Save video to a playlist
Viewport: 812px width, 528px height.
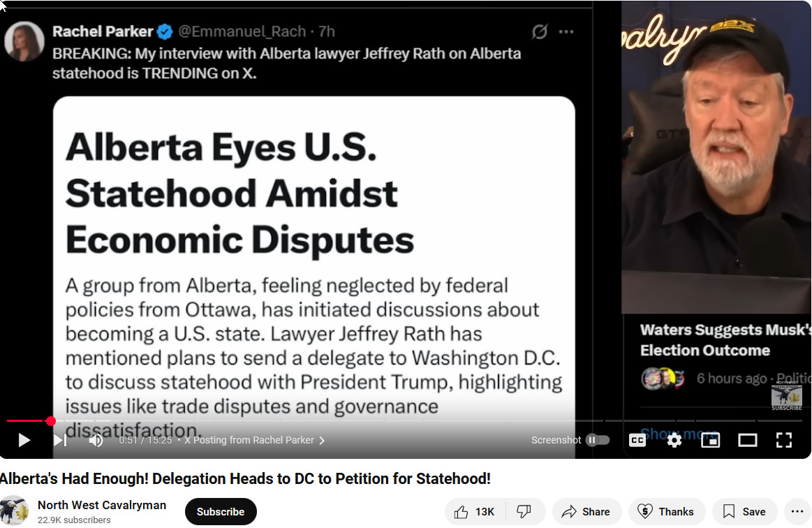click(745, 512)
